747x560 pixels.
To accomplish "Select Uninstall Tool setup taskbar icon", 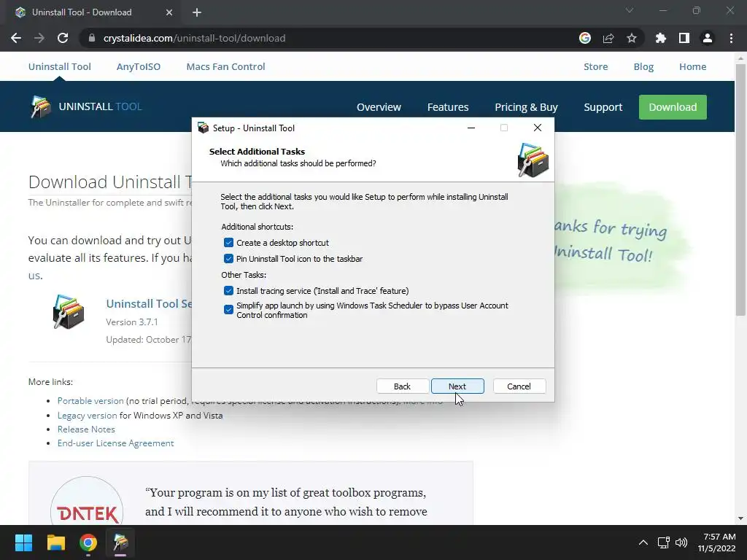I will (x=120, y=542).
